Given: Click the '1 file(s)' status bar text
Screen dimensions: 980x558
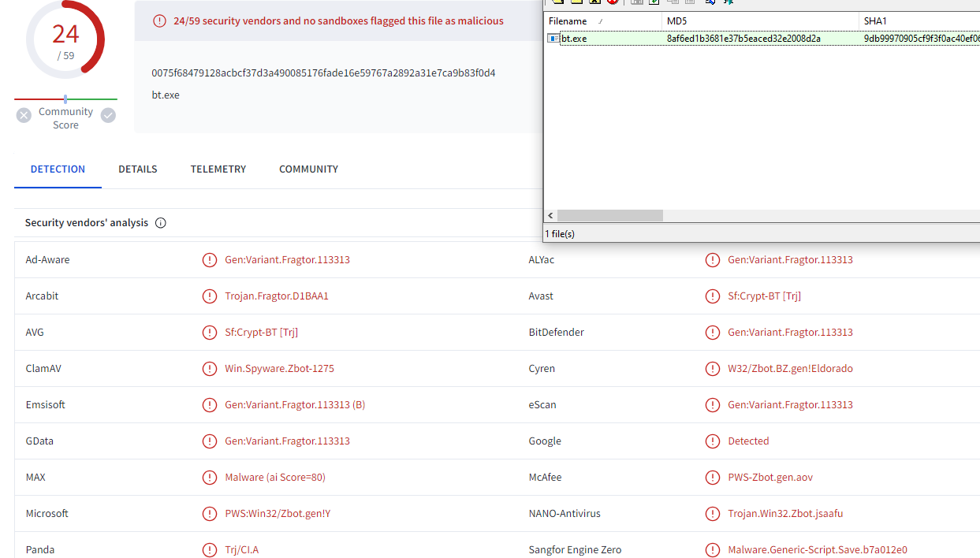Looking at the screenshot, I should [560, 234].
